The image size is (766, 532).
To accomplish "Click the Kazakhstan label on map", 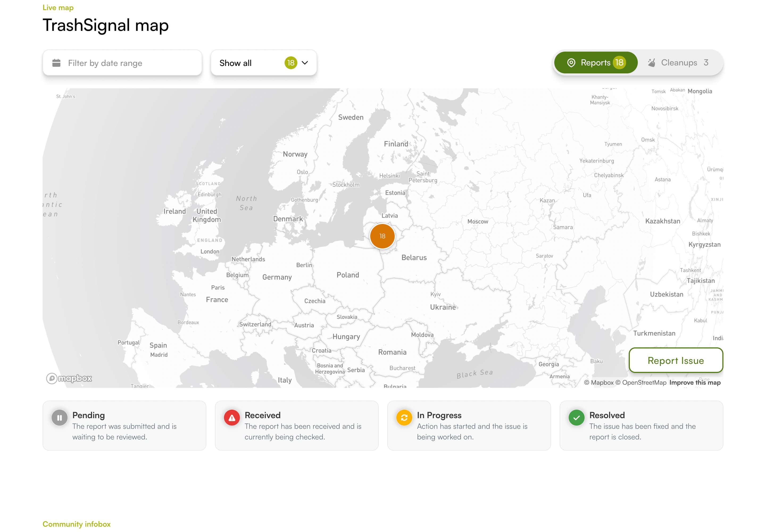I will (x=663, y=221).
